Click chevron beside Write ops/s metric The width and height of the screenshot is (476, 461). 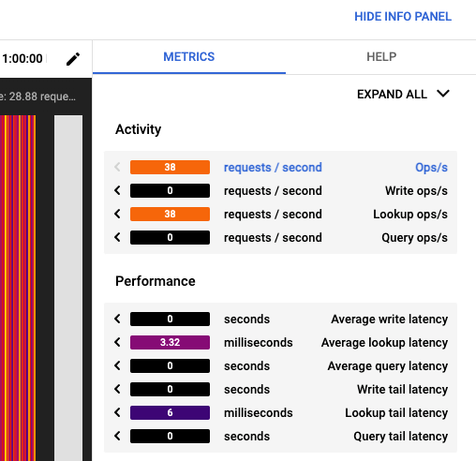117,190
